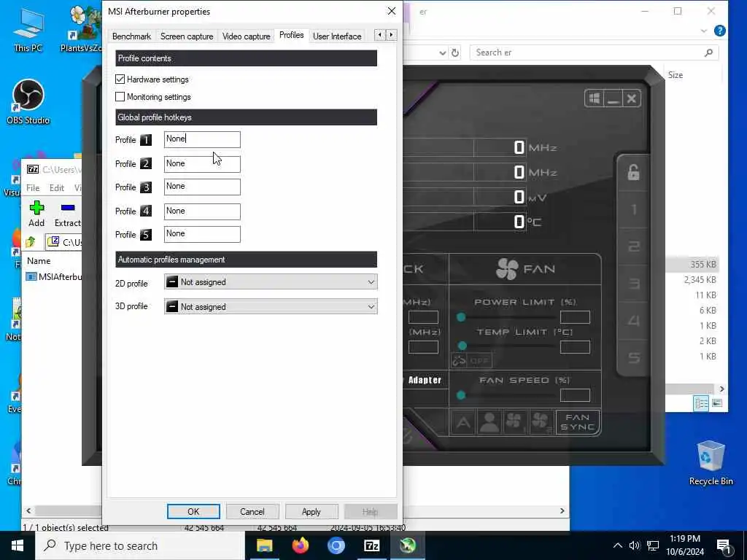This screenshot has height=560, width=747.
Task: Uncheck the Hardware settings checkbox
Action: (120, 79)
